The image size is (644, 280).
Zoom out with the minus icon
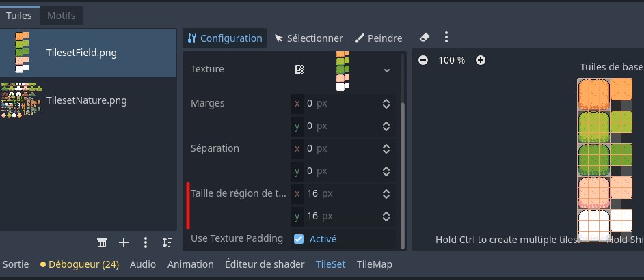click(x=423, y=60)
